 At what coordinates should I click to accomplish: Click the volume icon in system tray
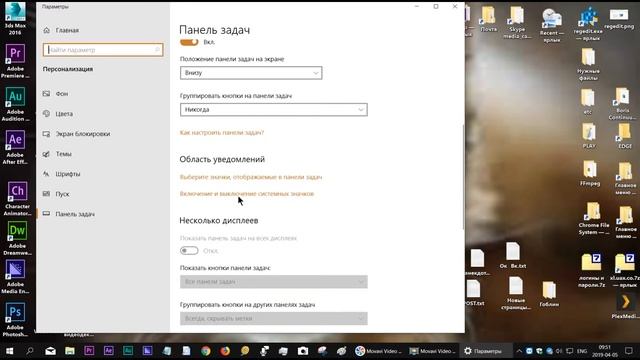point(559,351)
